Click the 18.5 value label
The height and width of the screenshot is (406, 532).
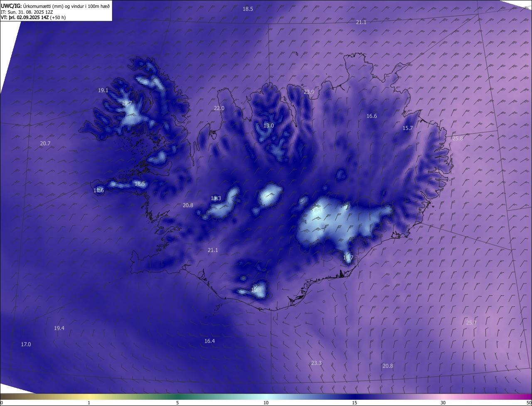pyautogui.click(x=248, y=9)
